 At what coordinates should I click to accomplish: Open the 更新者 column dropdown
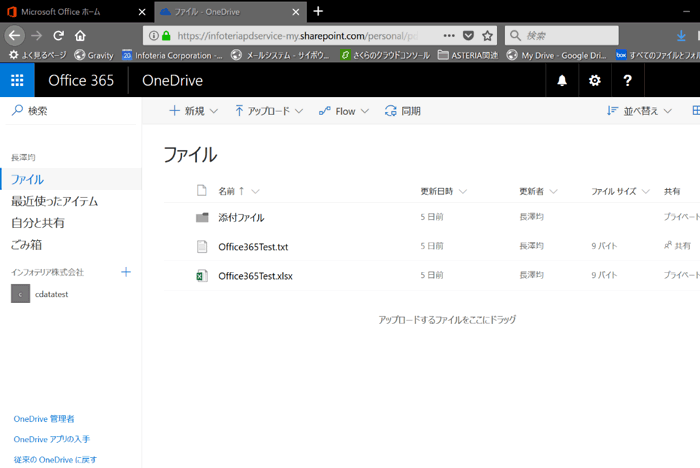554,192
